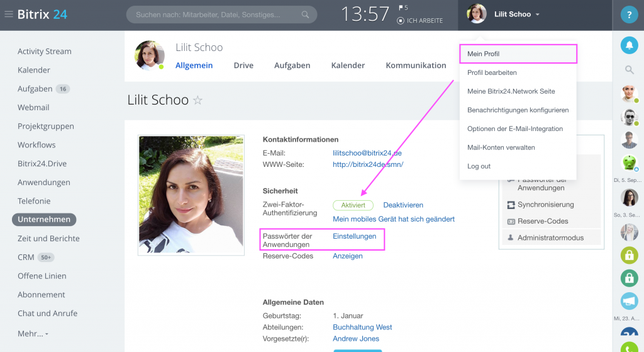Viewport: 644px width, 352px height.
Task: Star Lilit Schoo as favorite
Action: pyautogui.click(x=198, y=100)
